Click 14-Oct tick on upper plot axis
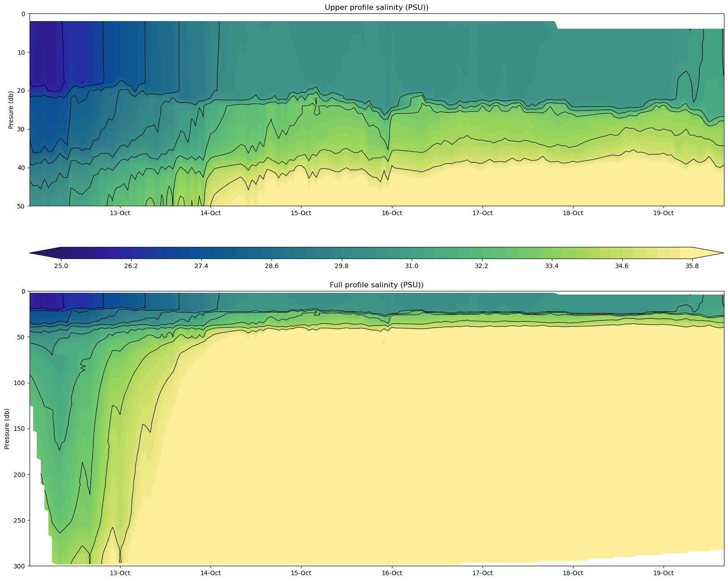728x581 pixels. click(211, 213)
